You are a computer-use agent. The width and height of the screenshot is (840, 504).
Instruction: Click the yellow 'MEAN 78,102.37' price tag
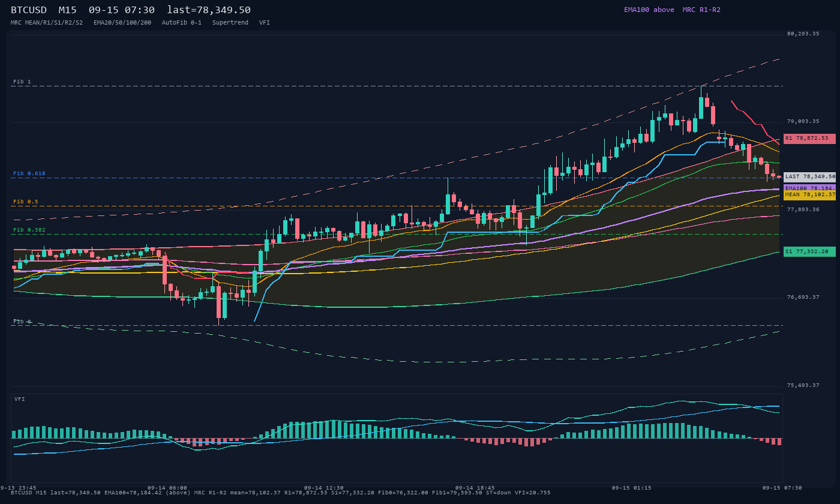click(x=809, y=195)
